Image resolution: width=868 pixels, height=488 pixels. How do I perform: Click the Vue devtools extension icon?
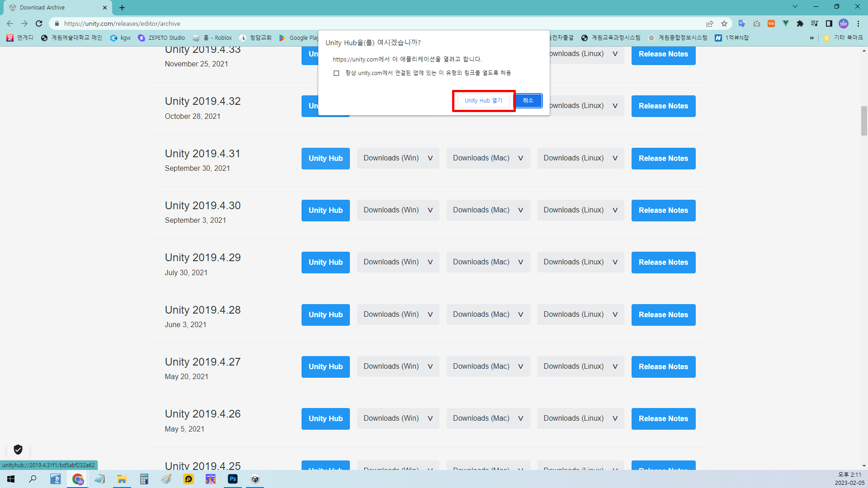tap(786, 23)
